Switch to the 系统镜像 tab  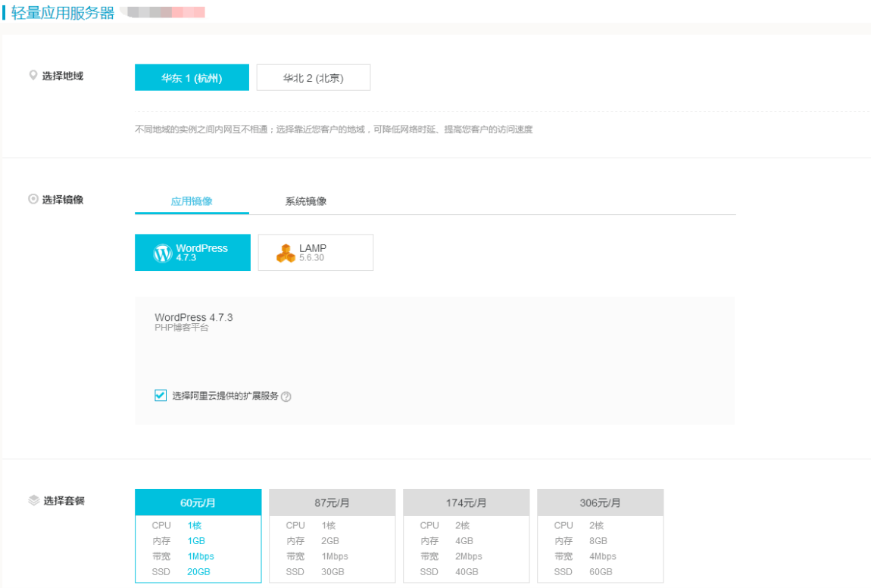tap(306, 201)
